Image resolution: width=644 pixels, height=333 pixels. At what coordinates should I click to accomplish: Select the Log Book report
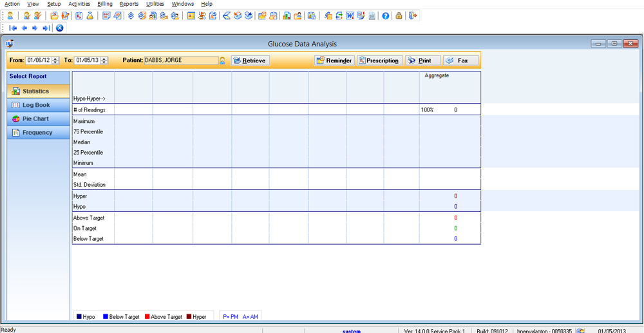(38, 105)
